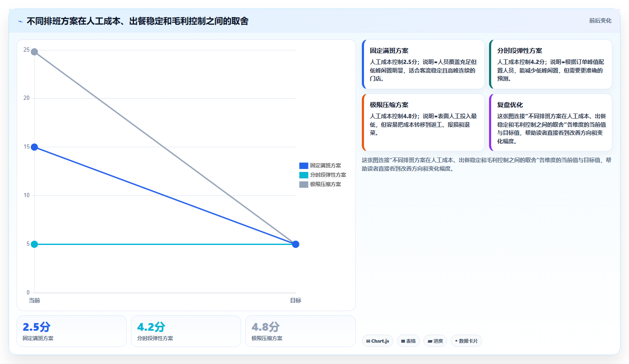The width and height of the screenshot is (629, 364).
Task: Click the 进度 tag
Action: pyautogui.click(x=435, y=341)
